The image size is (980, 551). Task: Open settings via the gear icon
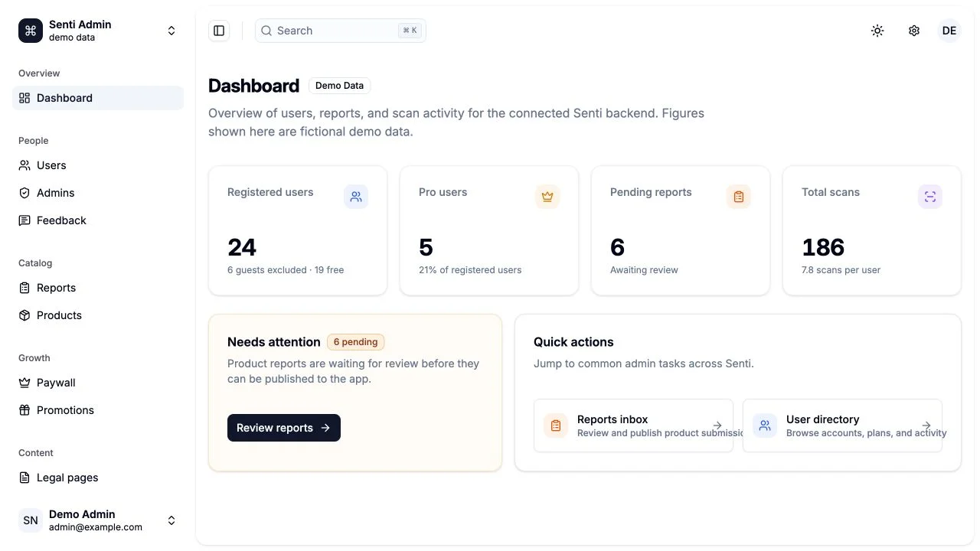(x=914, y=31)
